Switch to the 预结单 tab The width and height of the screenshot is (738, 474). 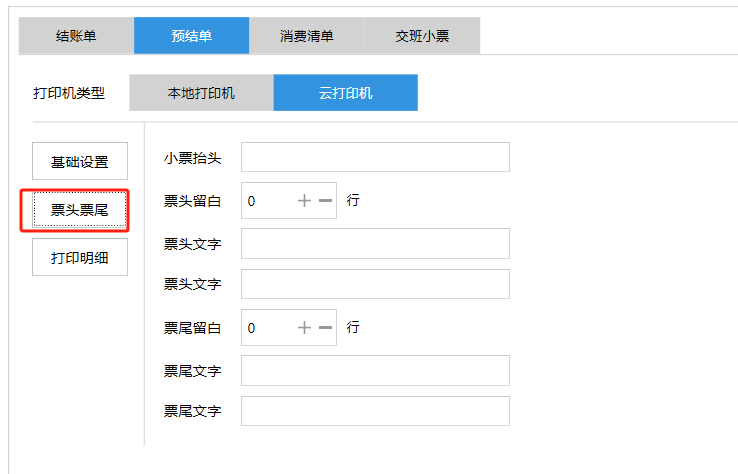191,36
